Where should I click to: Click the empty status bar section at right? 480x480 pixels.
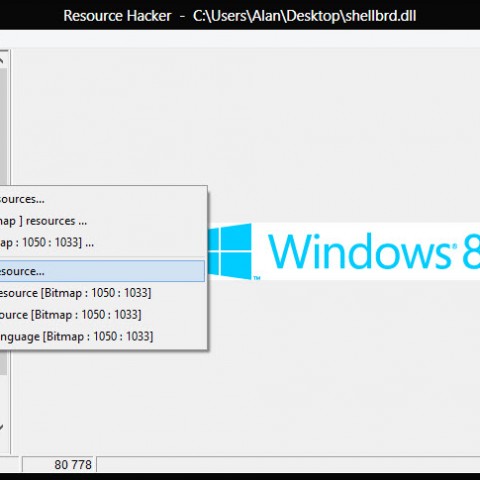(288, 464)
